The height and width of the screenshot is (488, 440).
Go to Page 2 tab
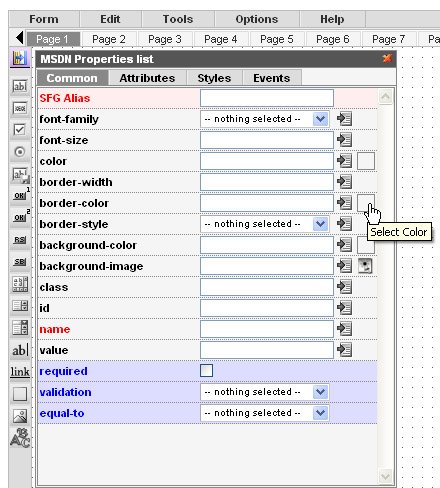[x=109, y=39]
